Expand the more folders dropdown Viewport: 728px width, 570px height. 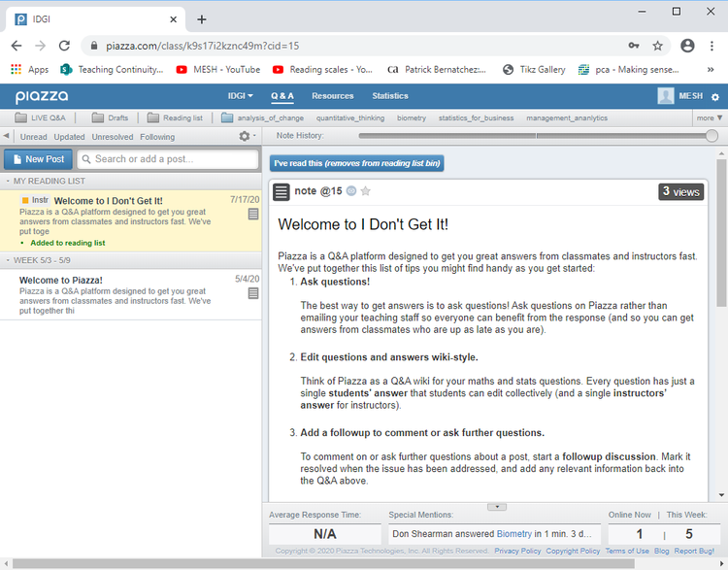(709, 117)
